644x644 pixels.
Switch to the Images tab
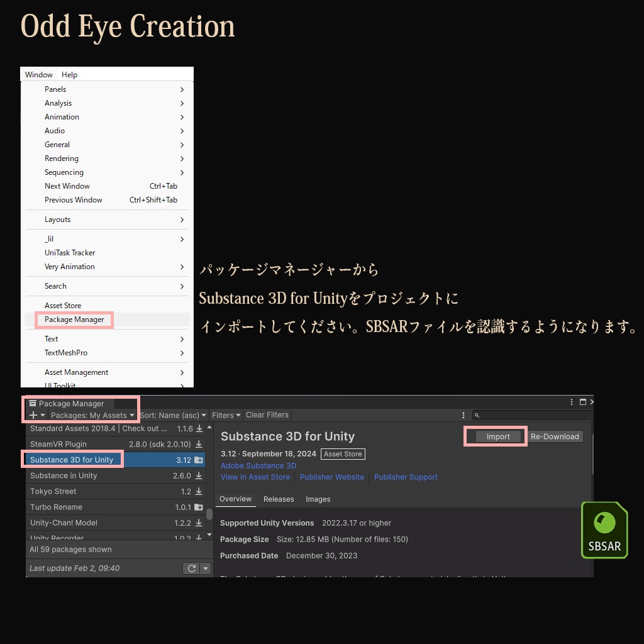(x=318, y=499)
